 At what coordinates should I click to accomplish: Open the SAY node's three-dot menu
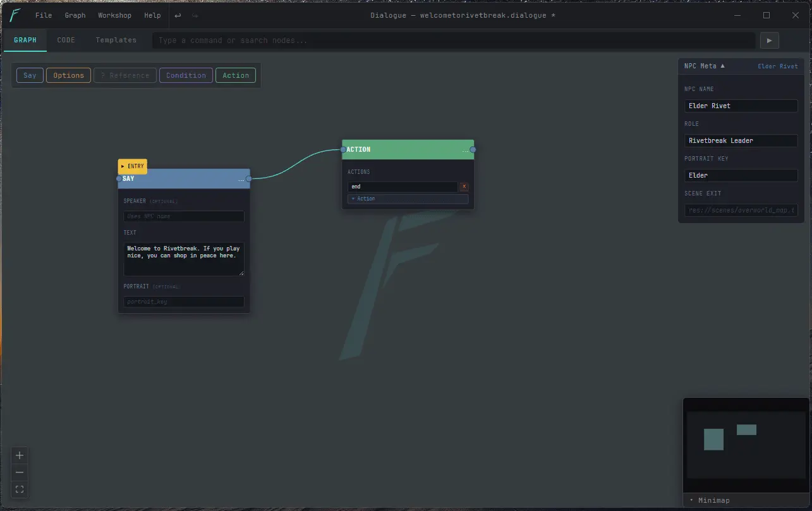click(x=241, y=179)
